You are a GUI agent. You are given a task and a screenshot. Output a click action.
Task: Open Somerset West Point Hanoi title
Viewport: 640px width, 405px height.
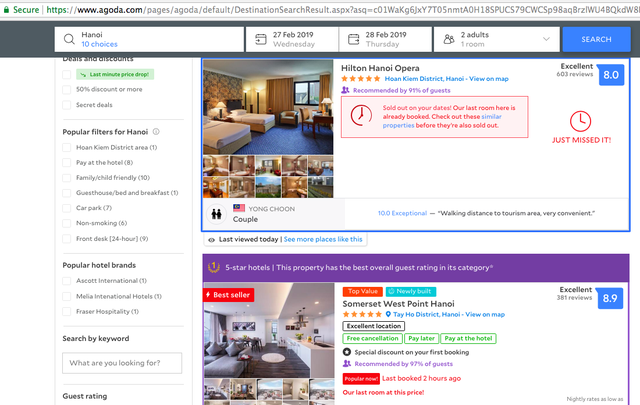[x=398, y=304]
